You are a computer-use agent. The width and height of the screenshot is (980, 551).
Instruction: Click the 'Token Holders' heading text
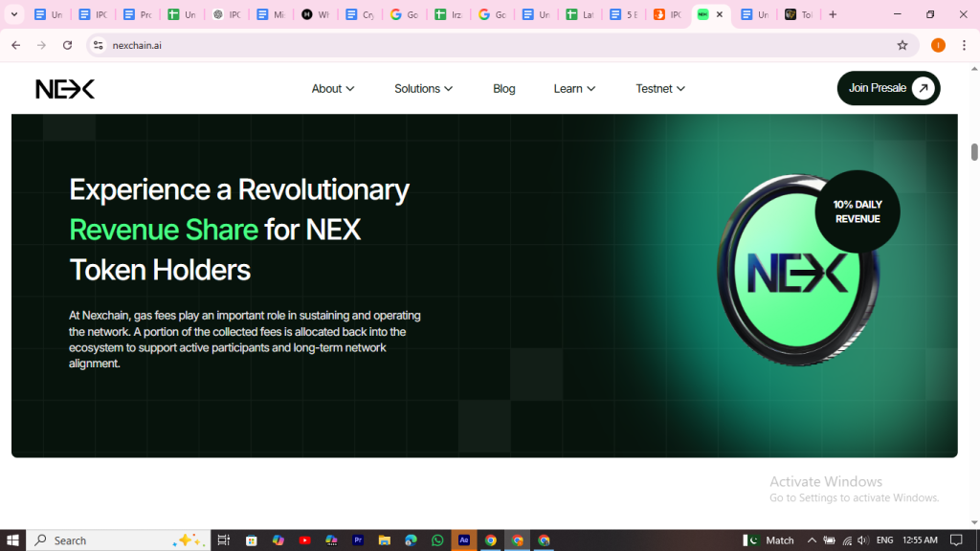pyautogui.click(x=160, y=270)
